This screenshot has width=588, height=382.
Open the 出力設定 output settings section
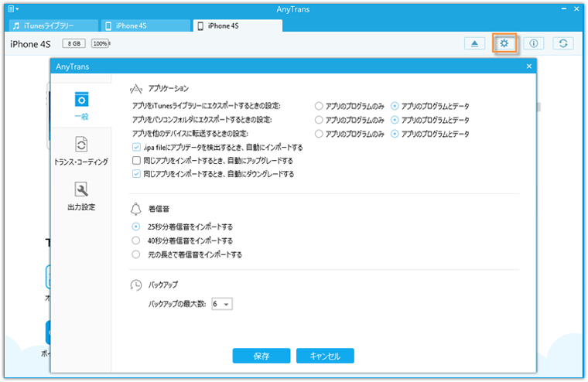[81, 196]
